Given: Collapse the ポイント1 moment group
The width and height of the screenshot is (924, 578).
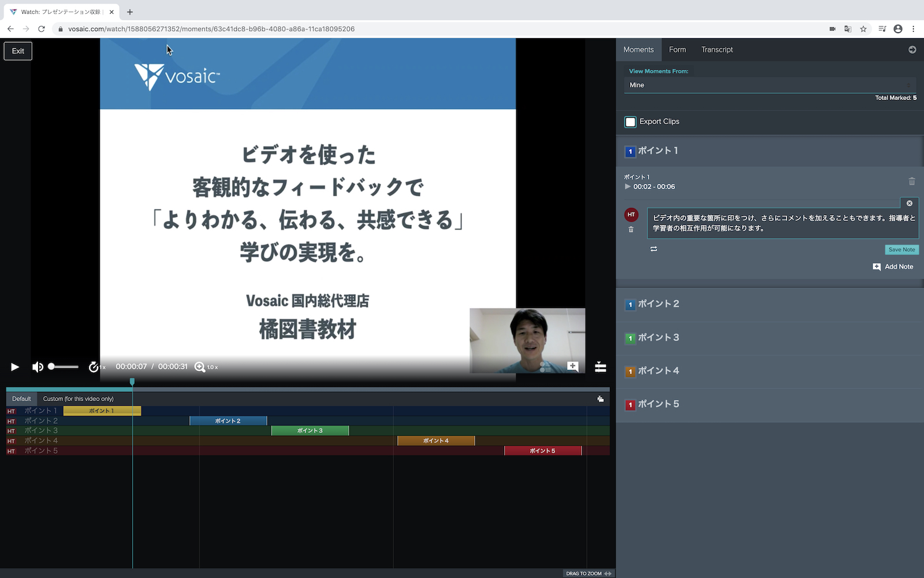Looking at the screenshot, I should 770,151.
